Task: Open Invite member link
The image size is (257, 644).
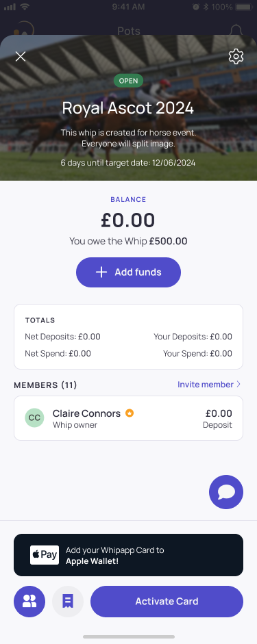Action: click(206, 385)
